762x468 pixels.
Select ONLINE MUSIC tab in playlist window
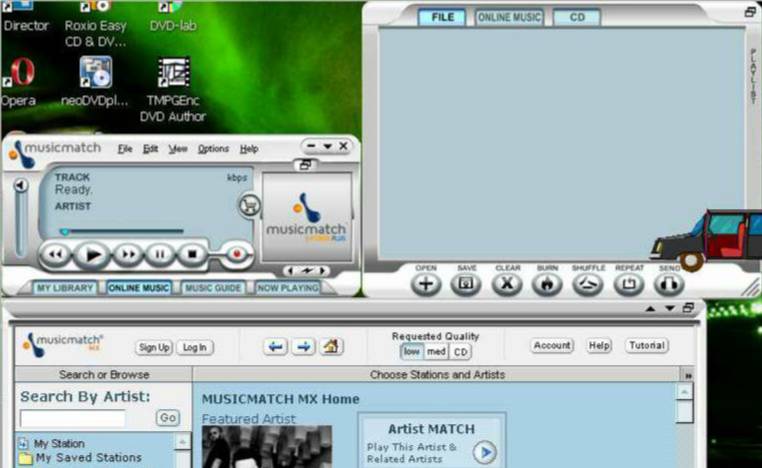[509, 17]
